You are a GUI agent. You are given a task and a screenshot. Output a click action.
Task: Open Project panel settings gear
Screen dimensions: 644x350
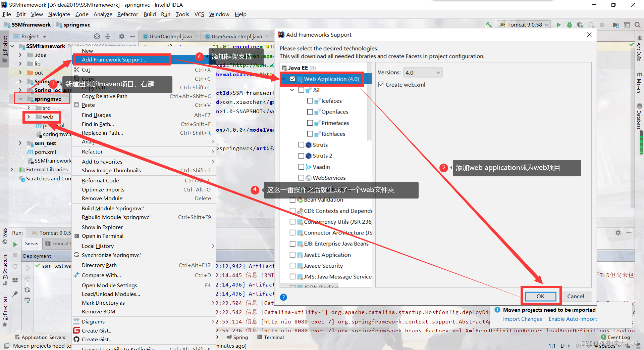click(x=122, y=36)
